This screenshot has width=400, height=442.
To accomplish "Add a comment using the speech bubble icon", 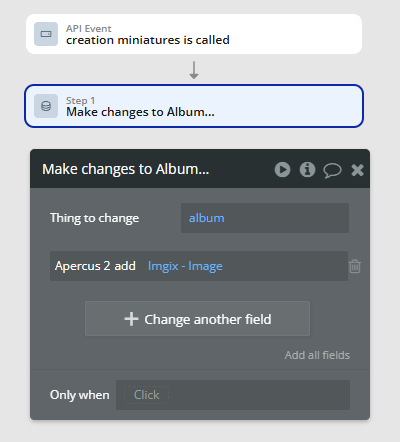I will point(332,170).
